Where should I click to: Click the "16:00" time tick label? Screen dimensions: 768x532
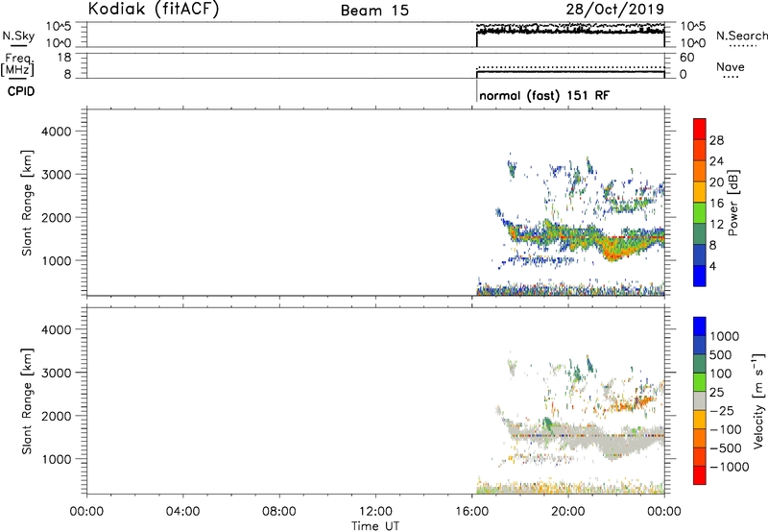pyautogui.click(x=471, y=512)
